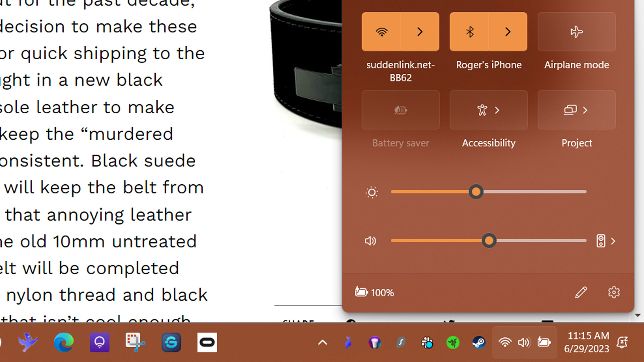644x362 pixels.
Task: Open Slack icon in system tray
Action: click(427, 343)
